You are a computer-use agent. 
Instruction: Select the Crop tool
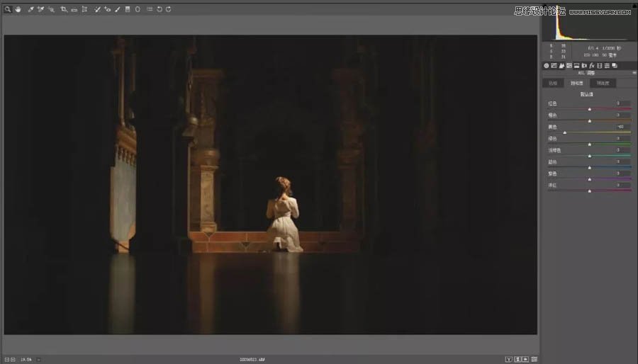coord(64,9)
